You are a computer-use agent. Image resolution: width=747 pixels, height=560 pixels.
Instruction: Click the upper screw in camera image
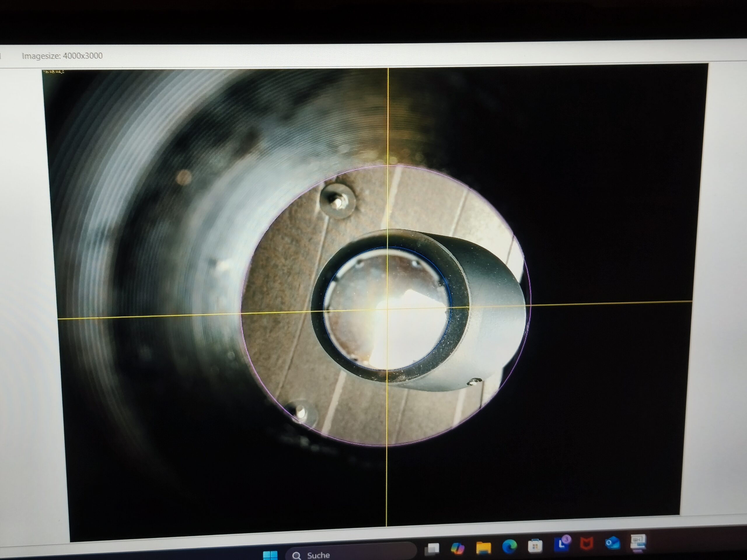tap(337, 202)
